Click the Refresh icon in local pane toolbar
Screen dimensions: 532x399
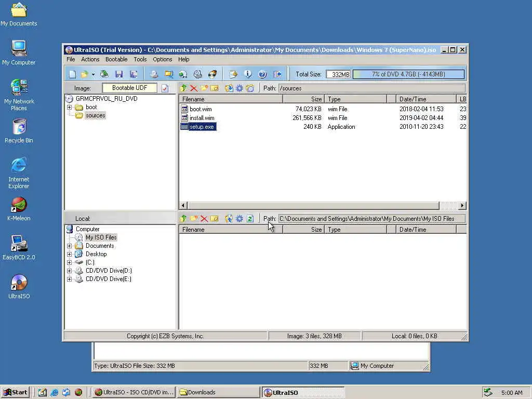[250, 219]
